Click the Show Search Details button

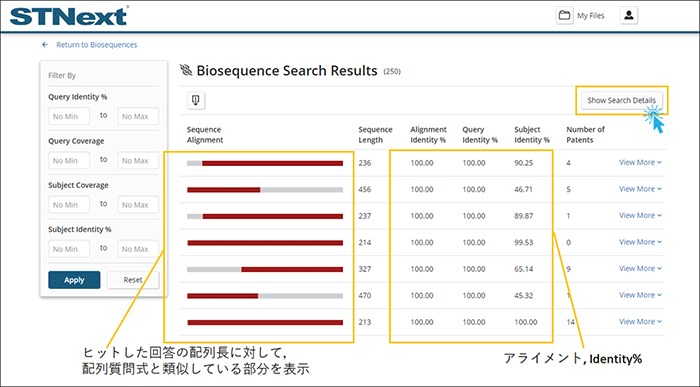(621, 100)
